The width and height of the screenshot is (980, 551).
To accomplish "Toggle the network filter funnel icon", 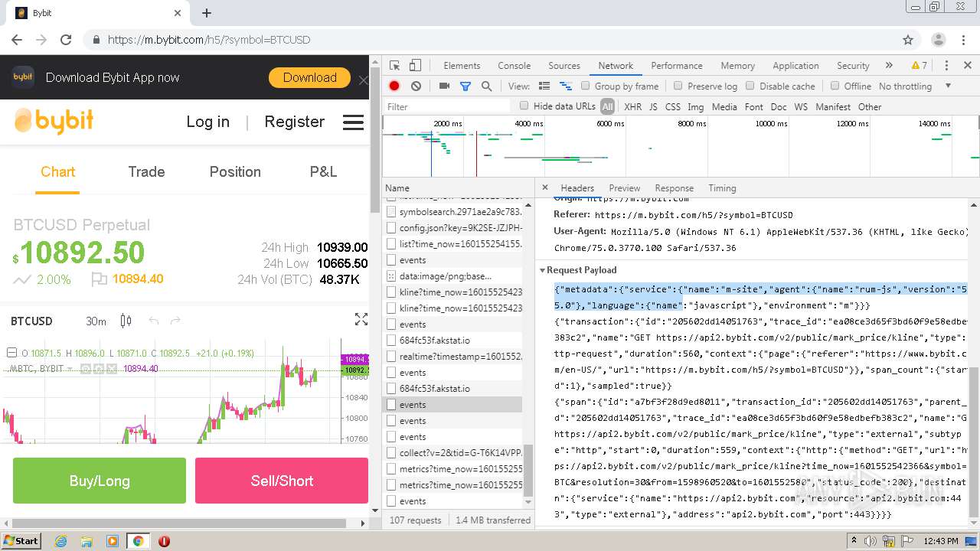I will coord(465,86).
